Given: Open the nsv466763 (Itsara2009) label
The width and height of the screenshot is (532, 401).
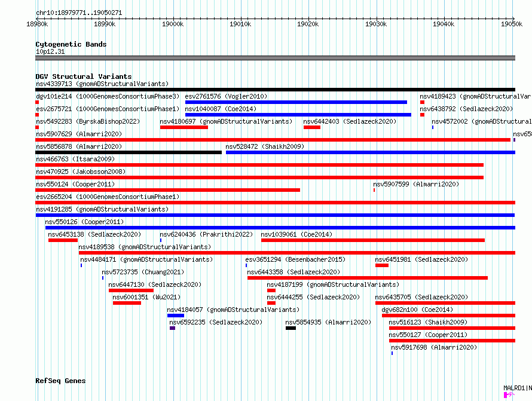Looking at the screenshot, I should (75, 159).
